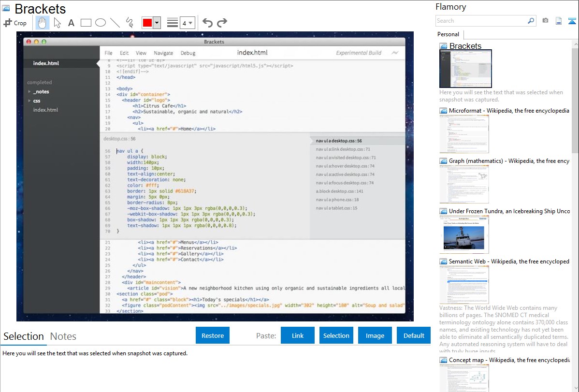Select the Crop tool

click(15, 23)
